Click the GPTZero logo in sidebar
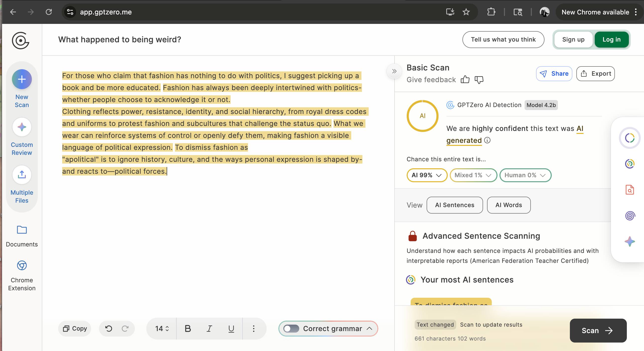 [x=20, y=40]
